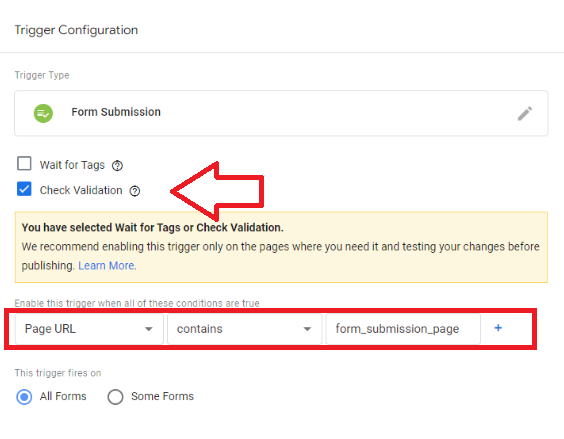Add a condition with the plus icon

click(x=498, y=328)
